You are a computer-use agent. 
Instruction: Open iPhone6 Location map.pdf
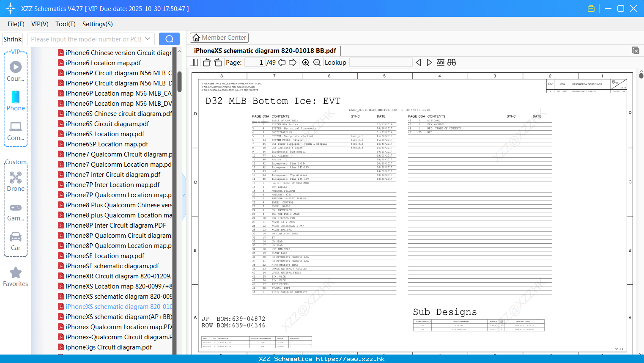tap(103, 63)
